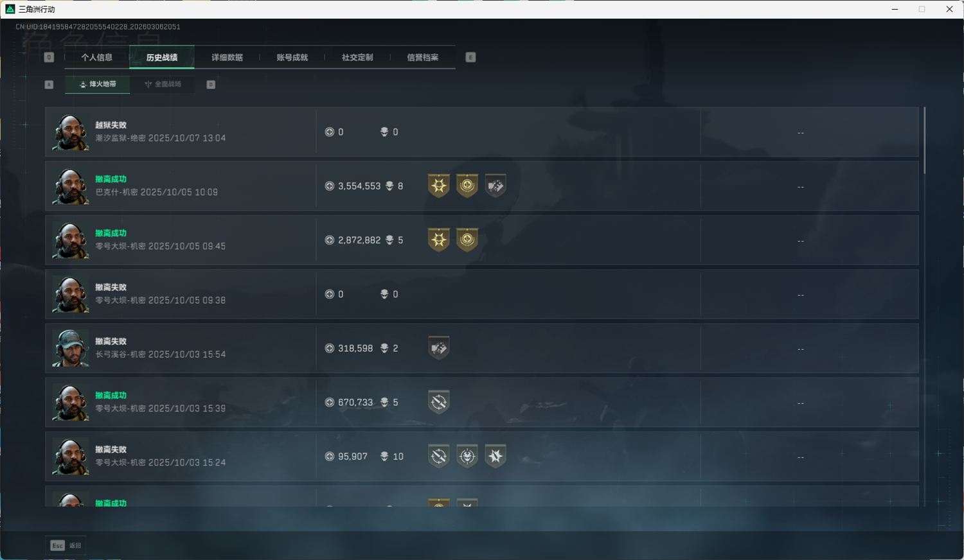This screenshot has width=964, height=560.
Task: Click the third gray badge on the 巴克什 match
Action: (x=495, y=186)
